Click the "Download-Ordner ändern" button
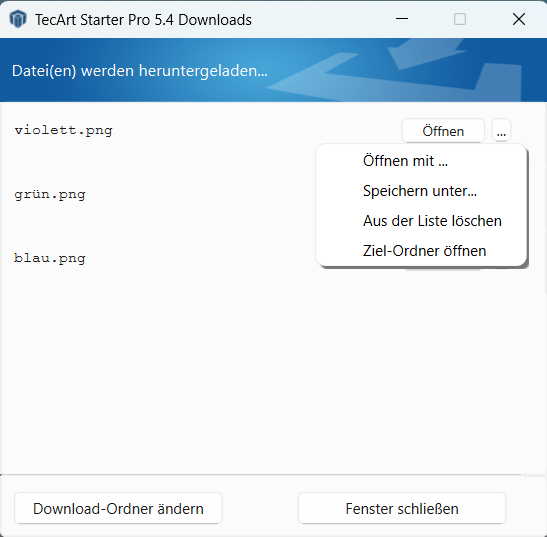Viewport: 547px width, 537px height. pyautogui.click(x=118, y=508)
